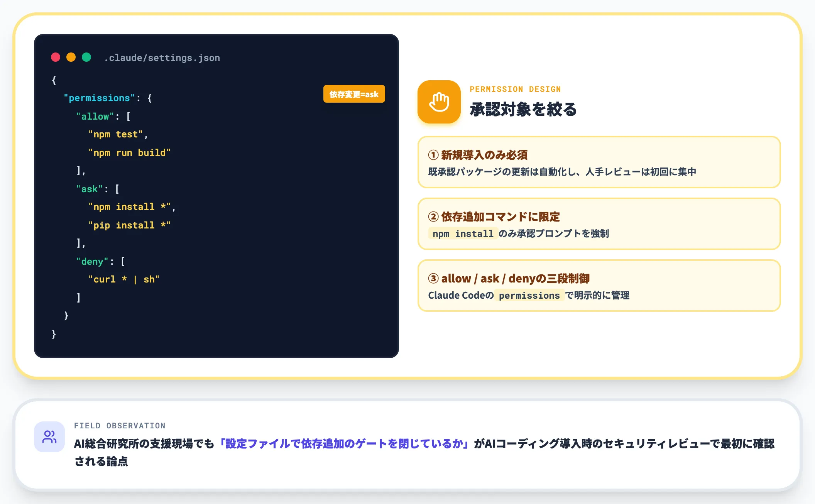Click the "pip install *" entry
The image size is (815, 504).
[x=129, y=225]
